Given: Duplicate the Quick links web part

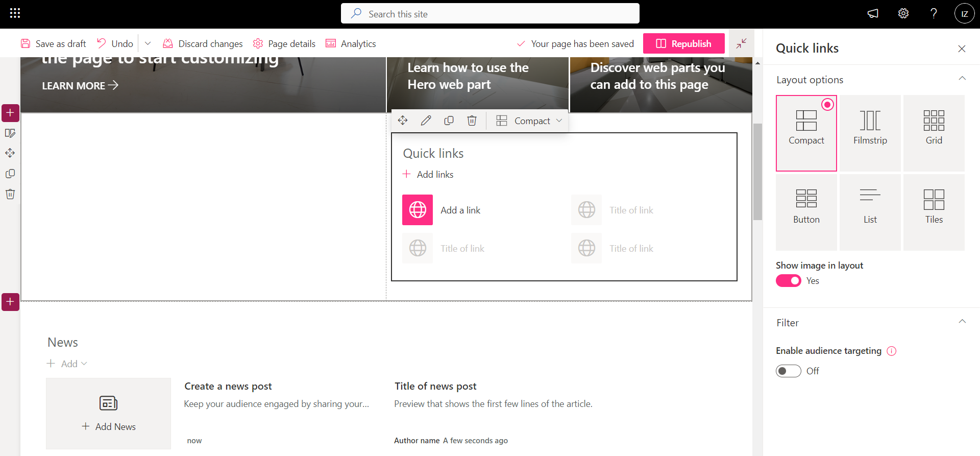Looking at the screenshot, I should [x=449, y=121].
